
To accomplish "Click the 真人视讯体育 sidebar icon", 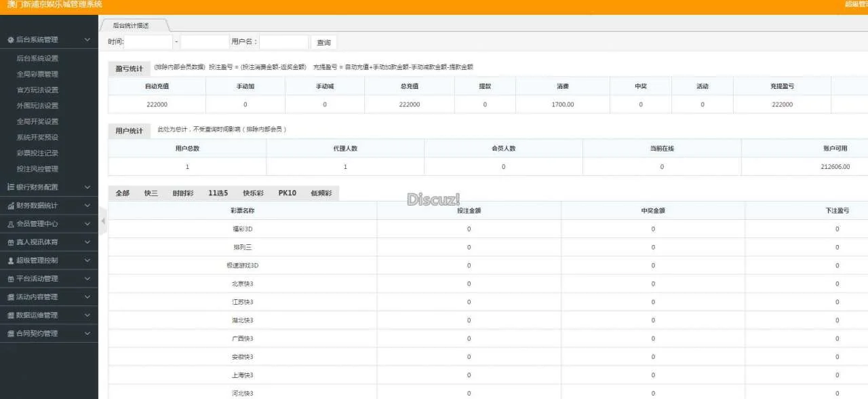I will pos(10,242).
